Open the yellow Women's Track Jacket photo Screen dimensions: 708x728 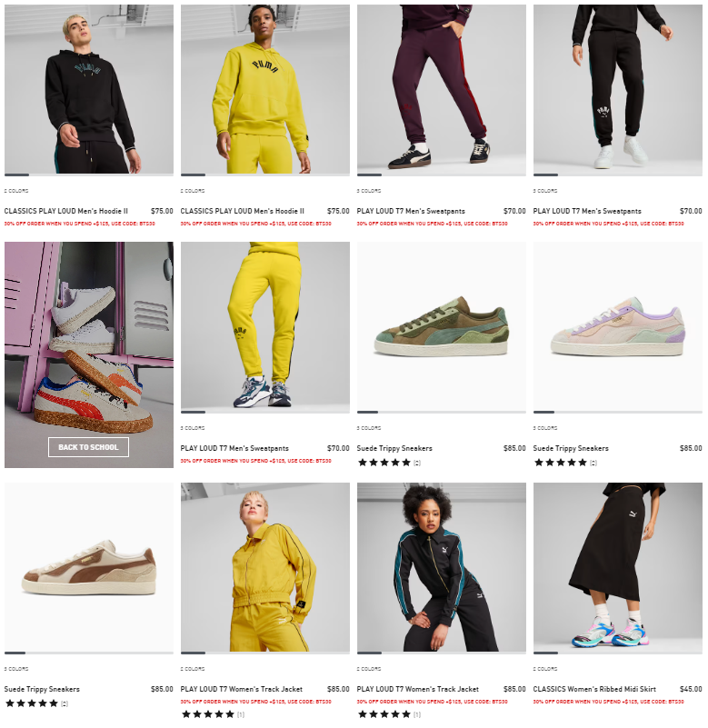tap(265, 567)
